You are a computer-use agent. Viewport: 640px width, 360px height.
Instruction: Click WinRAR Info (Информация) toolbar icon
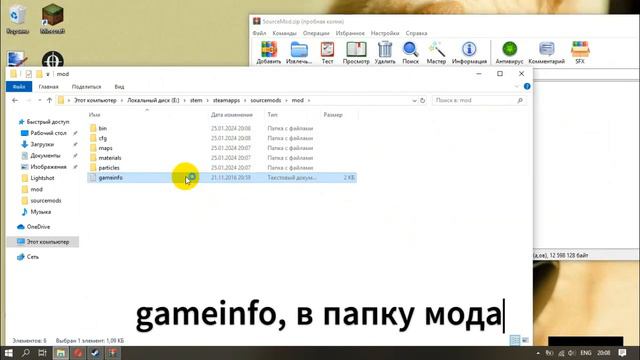point(469,53)
